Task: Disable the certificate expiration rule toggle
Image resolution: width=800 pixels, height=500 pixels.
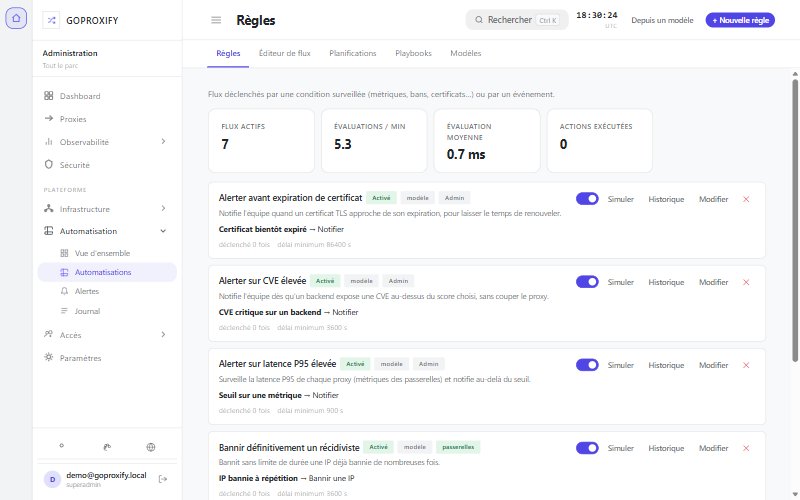Action: coord(587,198)
